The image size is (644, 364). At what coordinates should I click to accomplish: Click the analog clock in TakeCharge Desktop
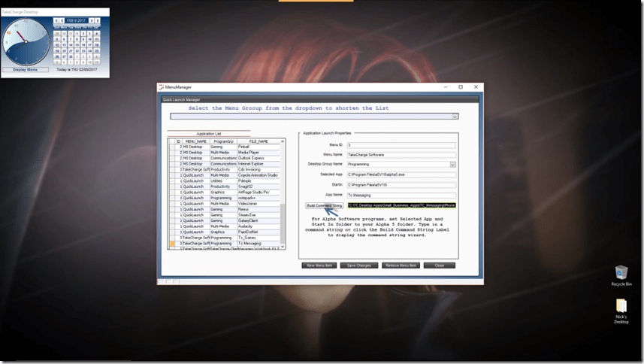[26, 41]
